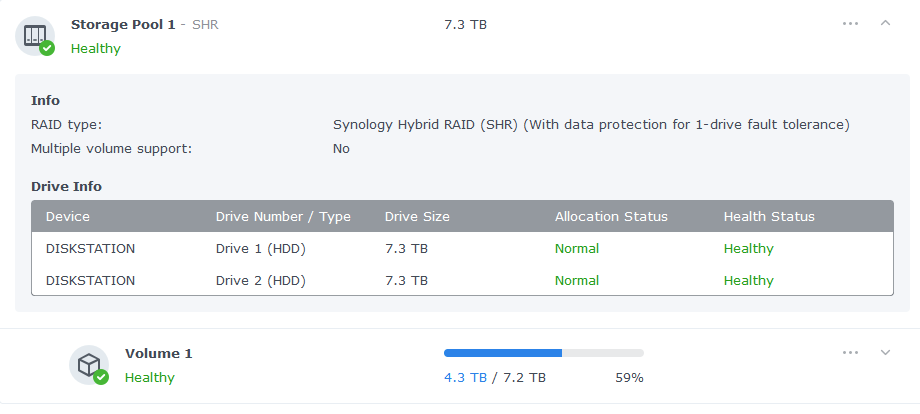This screenshot has width=920, height=414.
Task: Click the Health Status column header
Action: coord(769,217)
